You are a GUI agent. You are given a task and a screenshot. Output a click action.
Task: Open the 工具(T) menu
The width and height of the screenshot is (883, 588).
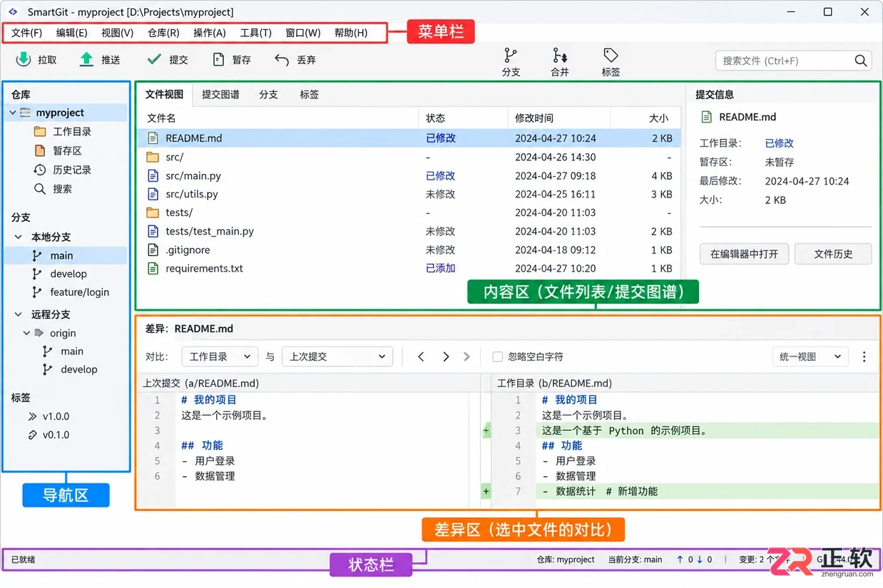(255, 33)
